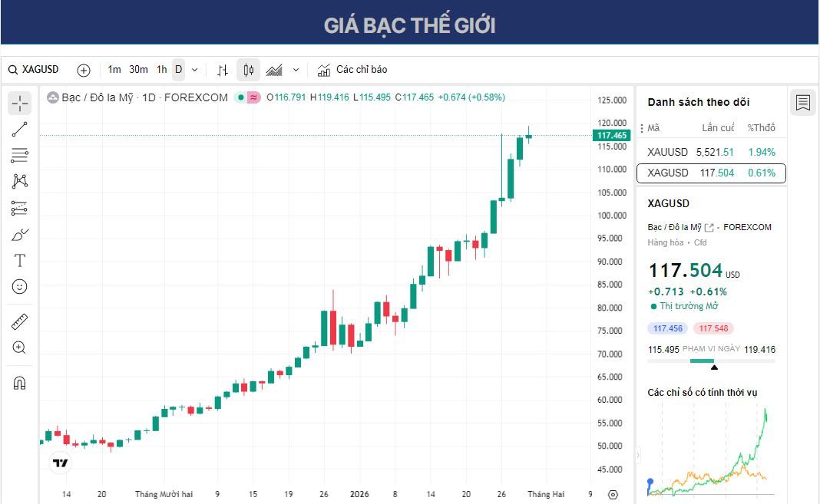
Task: Click the large 117.504 price display
Action: [686, 270]
